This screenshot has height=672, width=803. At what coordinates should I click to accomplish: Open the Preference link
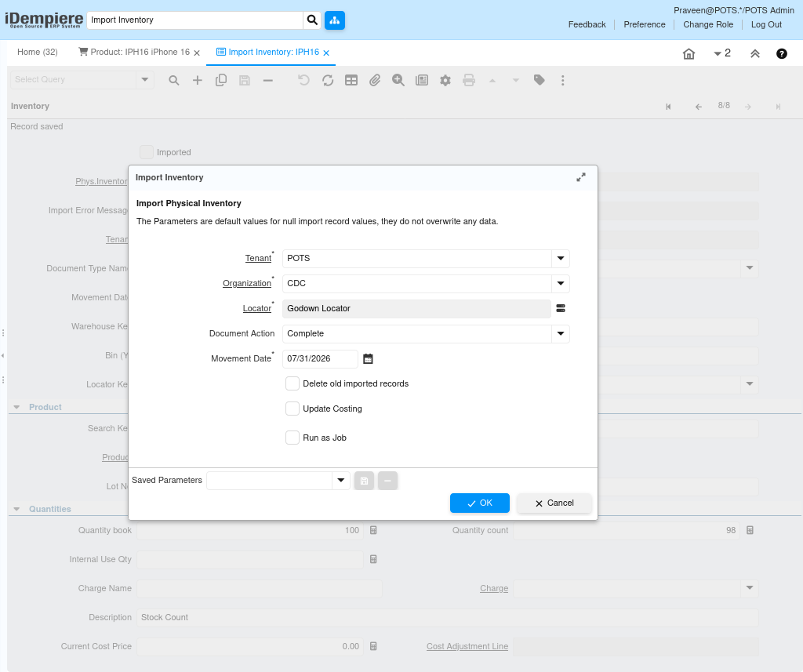pyautogui.click(x=645, y=24)
